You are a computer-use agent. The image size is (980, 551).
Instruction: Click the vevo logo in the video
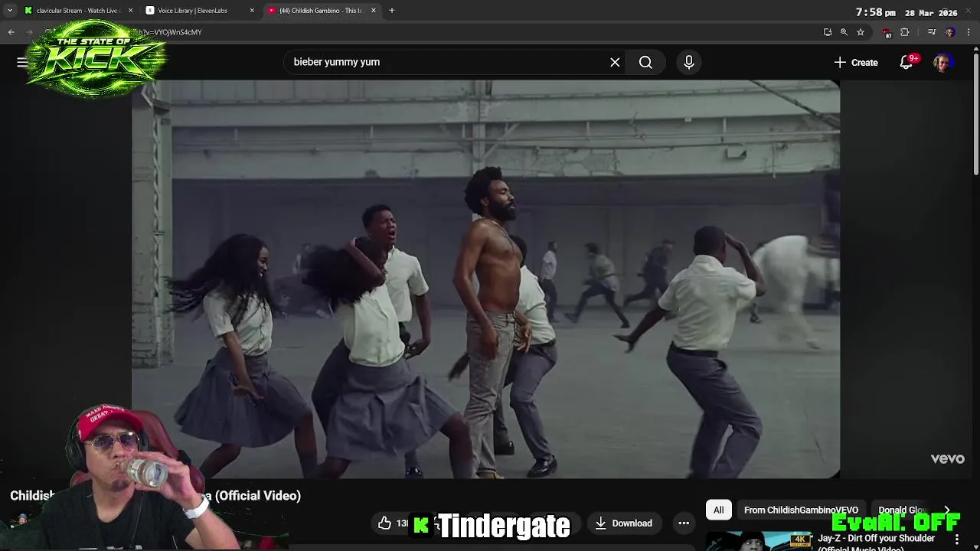tap(947, 458)
